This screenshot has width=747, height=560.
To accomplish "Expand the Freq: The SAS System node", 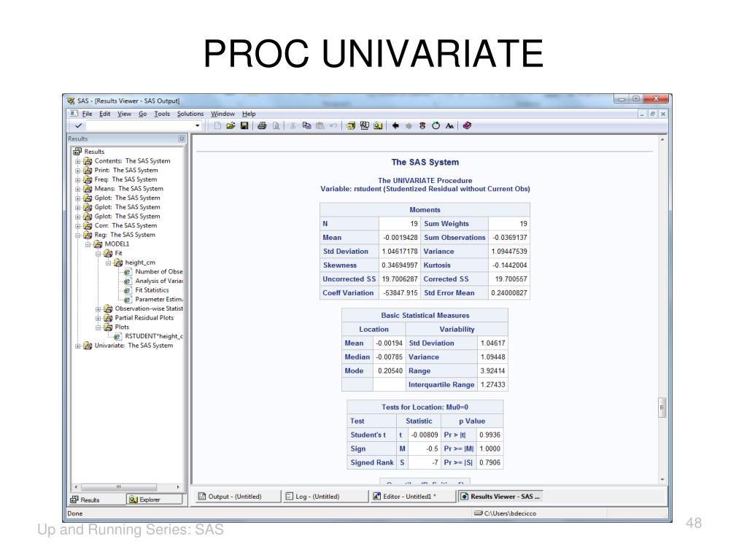I will click(x=77, y=179).
